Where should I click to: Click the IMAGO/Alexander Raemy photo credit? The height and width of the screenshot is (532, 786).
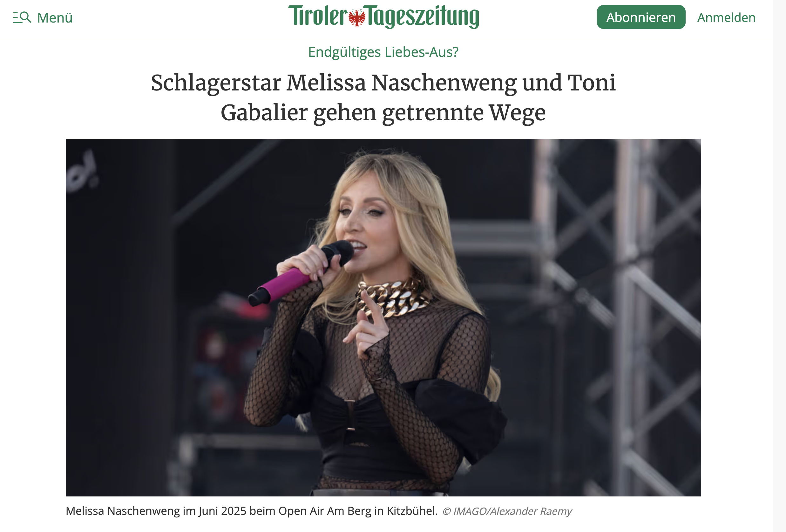(507, 511)
